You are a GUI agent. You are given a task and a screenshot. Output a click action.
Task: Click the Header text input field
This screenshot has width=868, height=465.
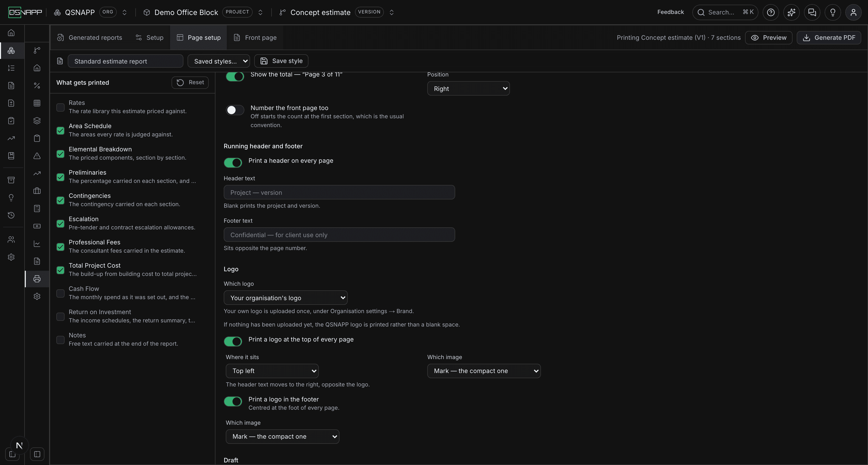(339, 192)
